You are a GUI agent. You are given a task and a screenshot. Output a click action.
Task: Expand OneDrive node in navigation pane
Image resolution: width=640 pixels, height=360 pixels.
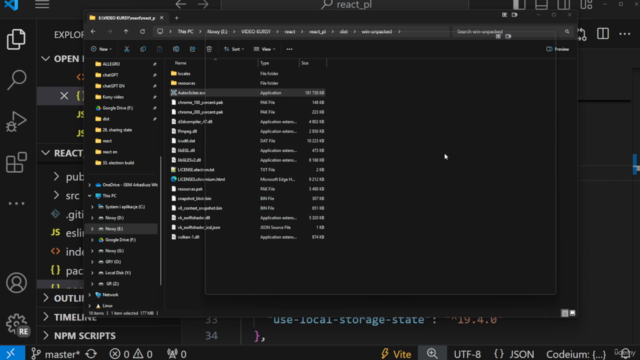[x=90, y=185]
